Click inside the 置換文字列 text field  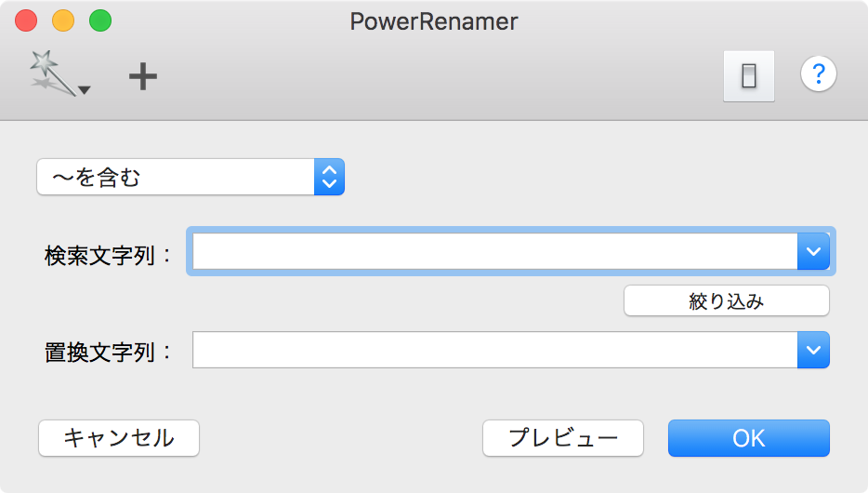point(493,351)
